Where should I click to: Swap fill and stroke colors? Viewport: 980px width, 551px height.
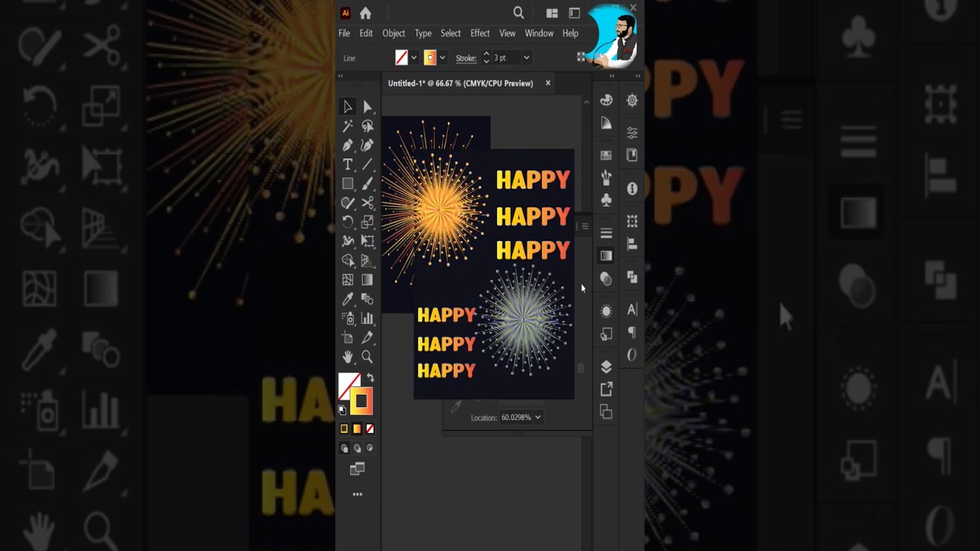tap(370, 378)
